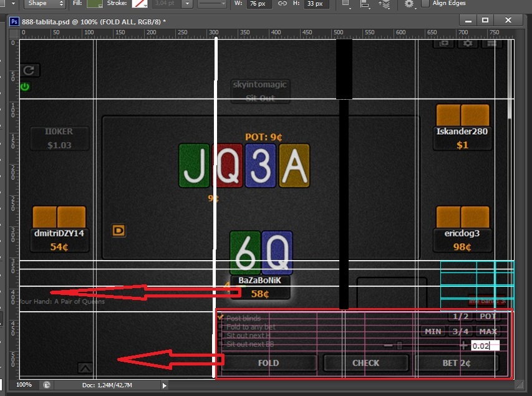This screenshot has width=532, height=396.
Task: Toggle the Align Edges checkbox
Action: click(425, 3)
